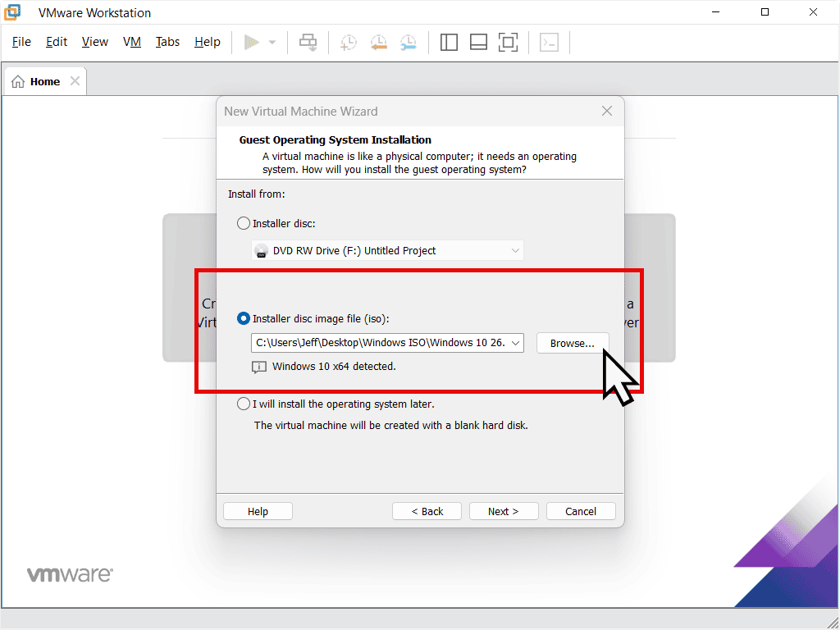The height and width of the screenshot is (630, 840).
Task: Toggle the library sidebar panel icon
Action: click(449, 42)
